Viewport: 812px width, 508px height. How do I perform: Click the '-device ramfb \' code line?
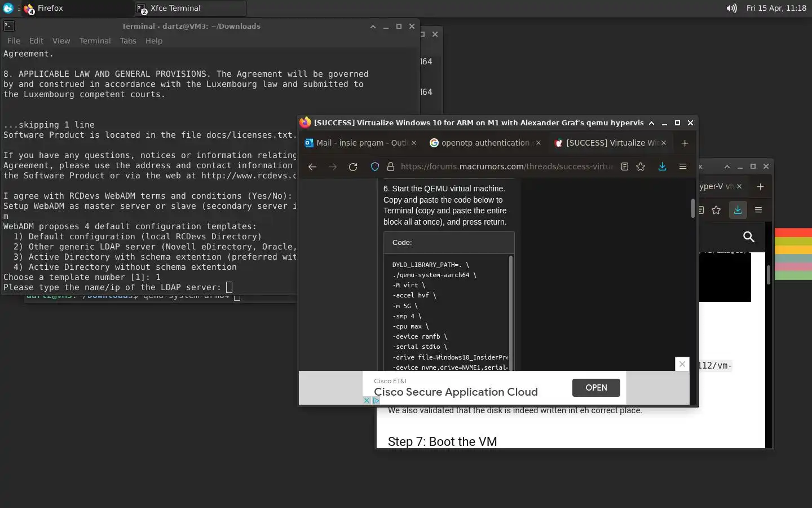pos(420,336)
